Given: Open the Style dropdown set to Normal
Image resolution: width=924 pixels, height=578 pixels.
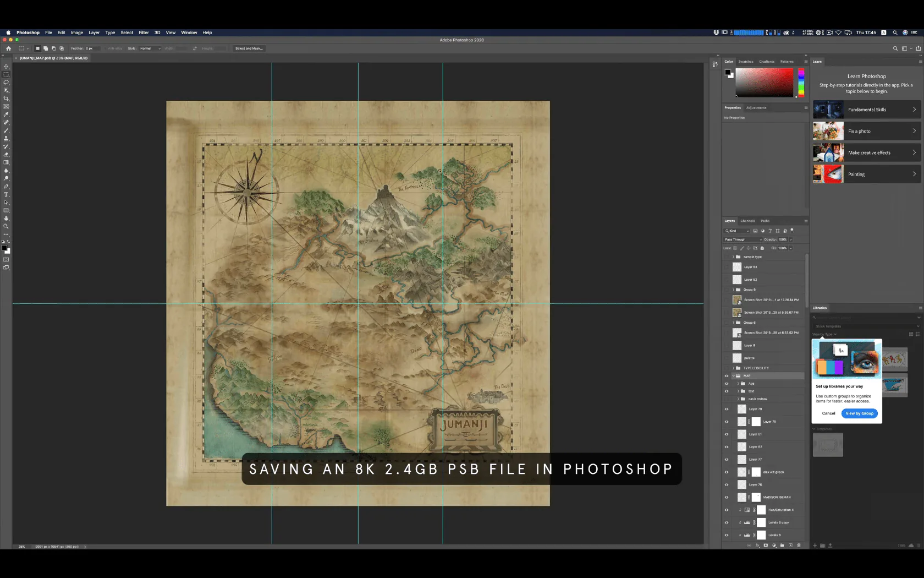Looking at the screenshot, I should 150,48.
